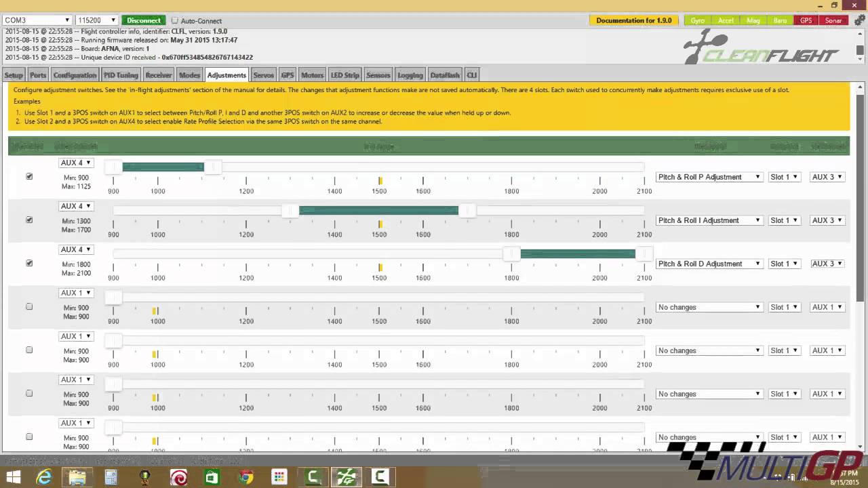This screenshot has height=488, width=868.
Task: Launch Internet Explorer from the taskbar
Action: tap(44, 477)
